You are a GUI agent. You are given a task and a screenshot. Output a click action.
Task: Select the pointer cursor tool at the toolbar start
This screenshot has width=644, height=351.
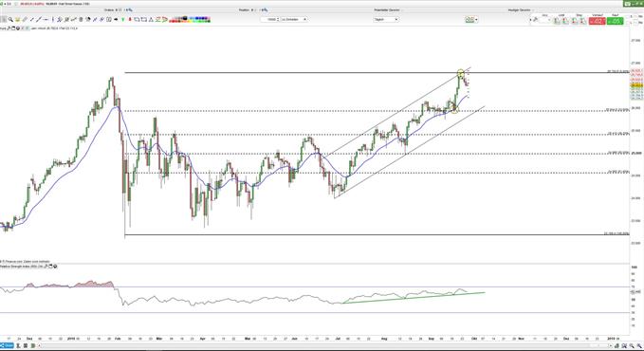point(3,19)
